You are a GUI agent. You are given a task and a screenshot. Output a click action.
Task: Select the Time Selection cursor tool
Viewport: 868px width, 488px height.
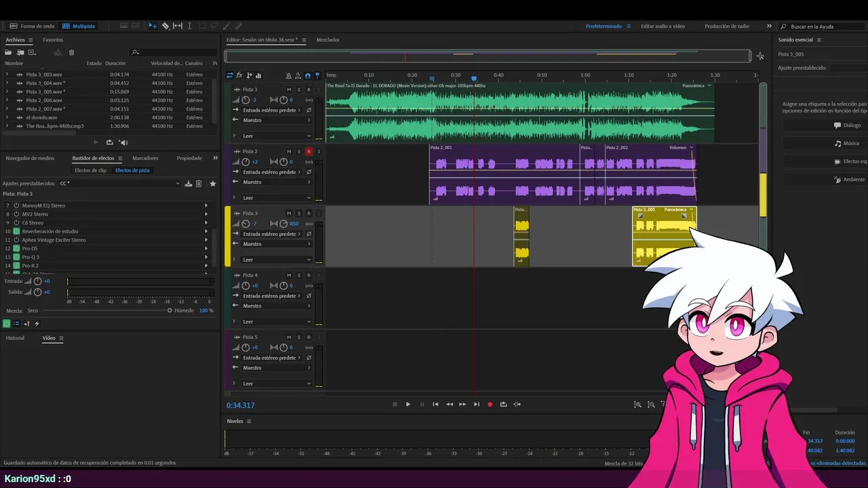tap(189, 26)
